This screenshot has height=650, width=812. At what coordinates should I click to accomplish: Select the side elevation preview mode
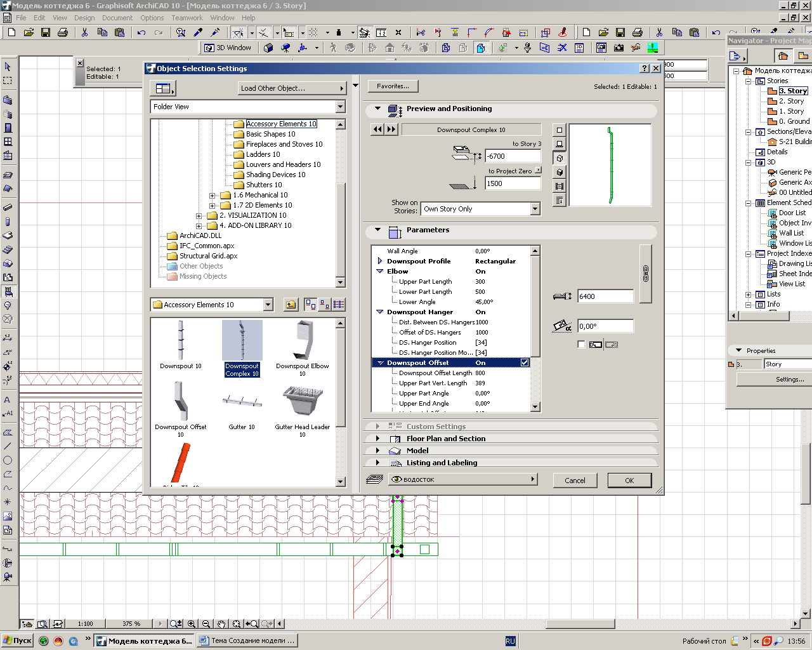559,144
